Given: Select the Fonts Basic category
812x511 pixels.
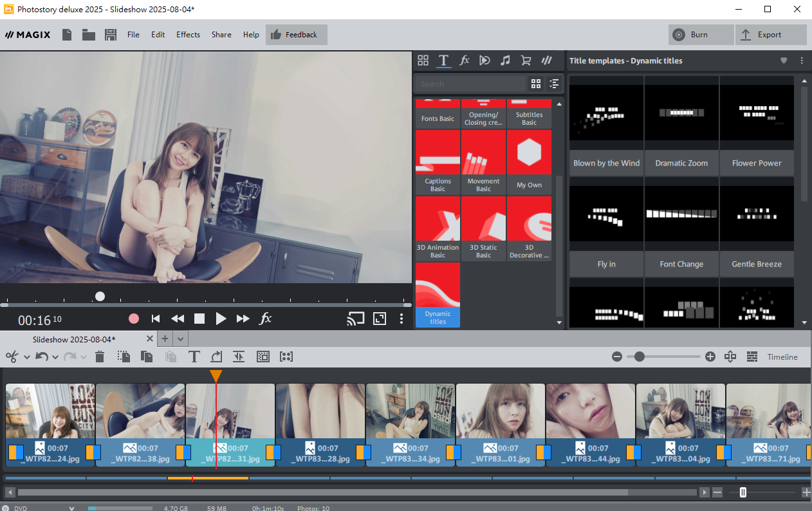Looking at the screenshot, I should (x=438, y=113).
